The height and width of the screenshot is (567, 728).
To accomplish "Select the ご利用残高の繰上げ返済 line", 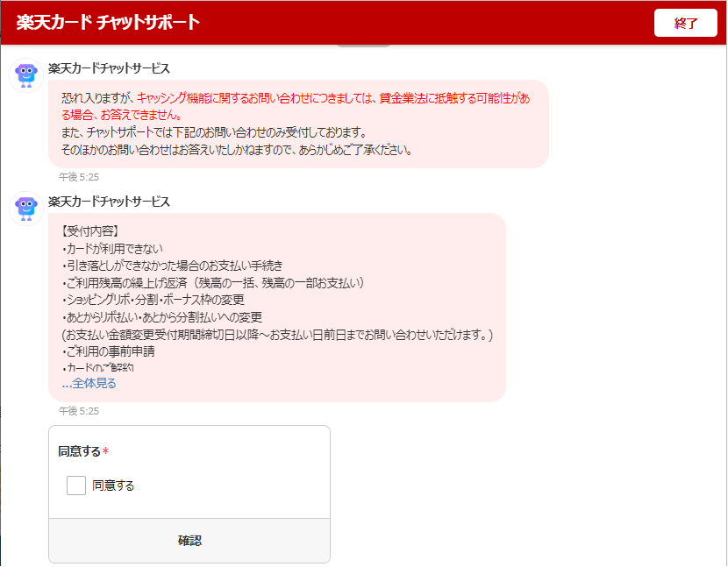I will pos(212,283).
